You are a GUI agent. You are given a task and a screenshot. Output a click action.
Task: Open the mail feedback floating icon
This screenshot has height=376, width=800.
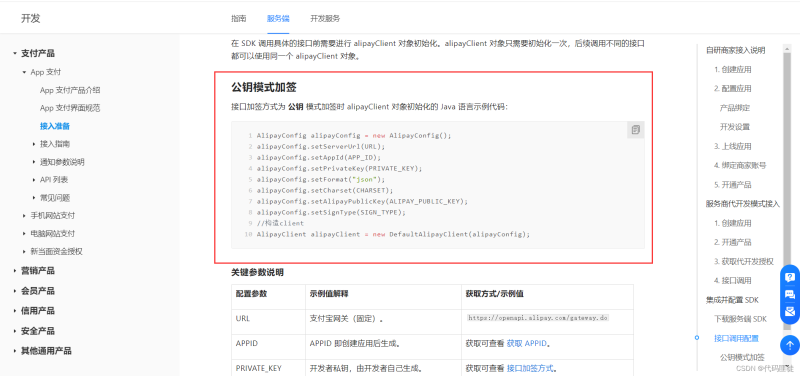[790, 311]
